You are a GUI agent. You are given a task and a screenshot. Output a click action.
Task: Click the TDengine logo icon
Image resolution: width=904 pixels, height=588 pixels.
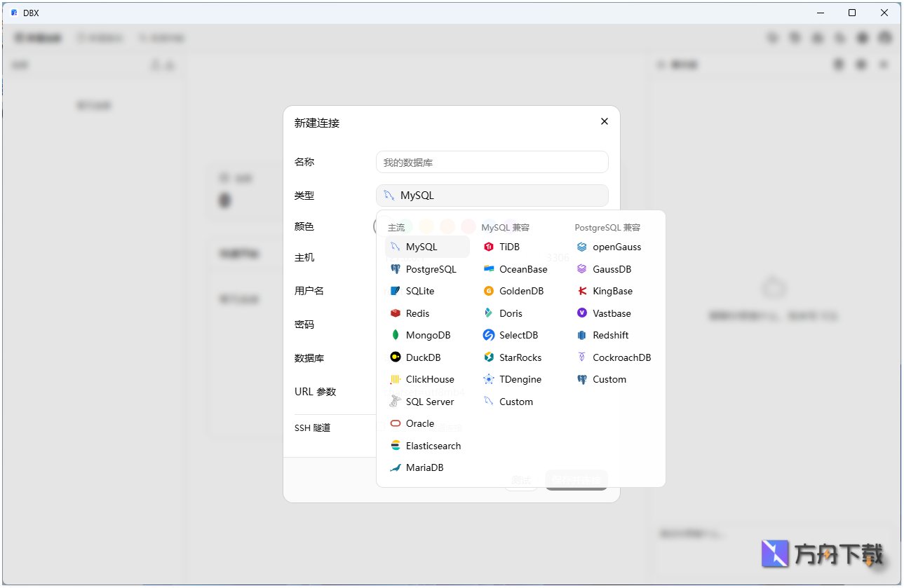489,379
